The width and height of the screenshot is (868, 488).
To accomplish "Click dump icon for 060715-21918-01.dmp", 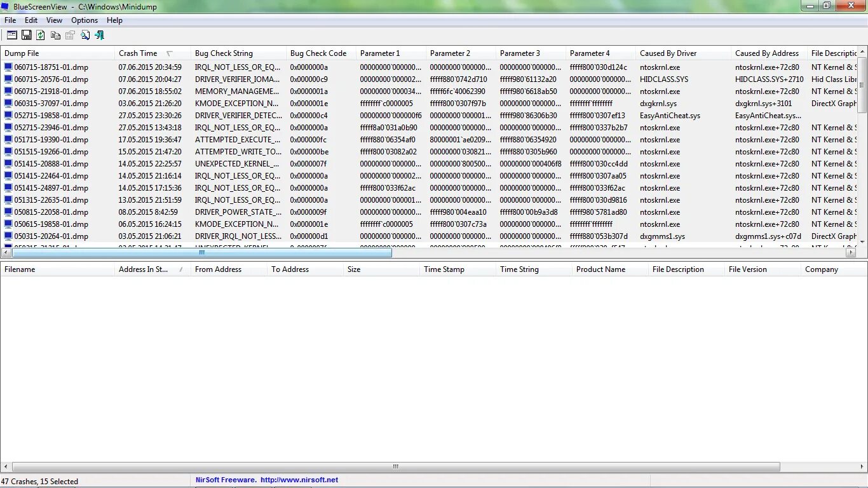I will pos(8,91).
